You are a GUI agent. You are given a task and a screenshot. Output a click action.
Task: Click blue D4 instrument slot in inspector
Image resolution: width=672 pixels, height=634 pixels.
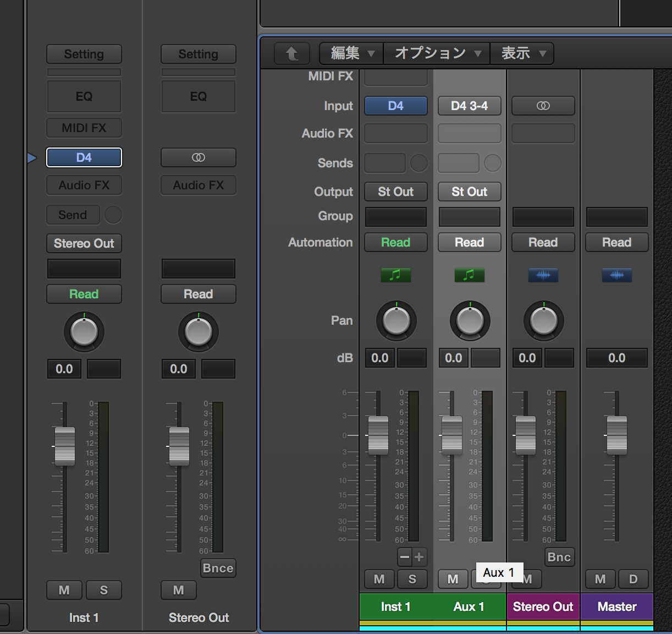tap(84, 157)
